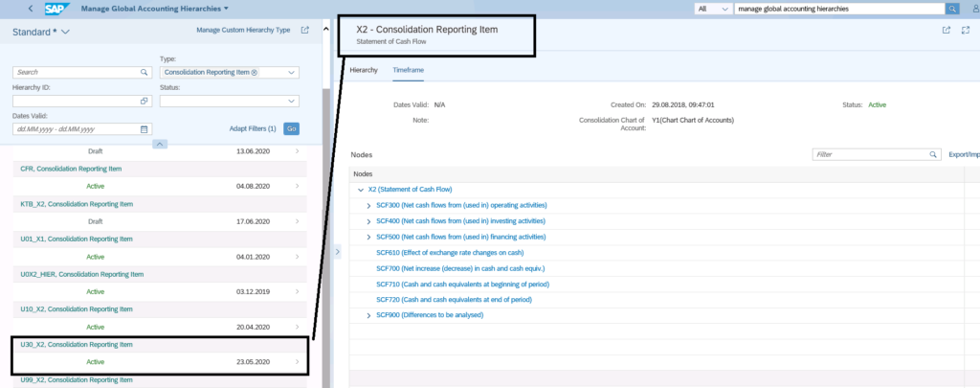Open the Standard variant dropdown
Image resolution: width=980 pixels, height=388 pixels.
click(65, 32)
